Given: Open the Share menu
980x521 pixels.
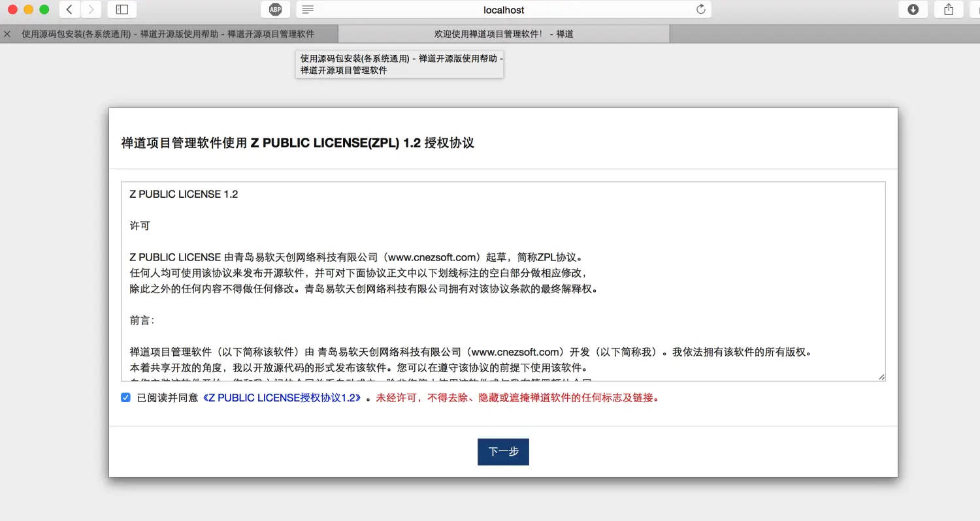Looking at the screenshot, I should pos(949,10).
